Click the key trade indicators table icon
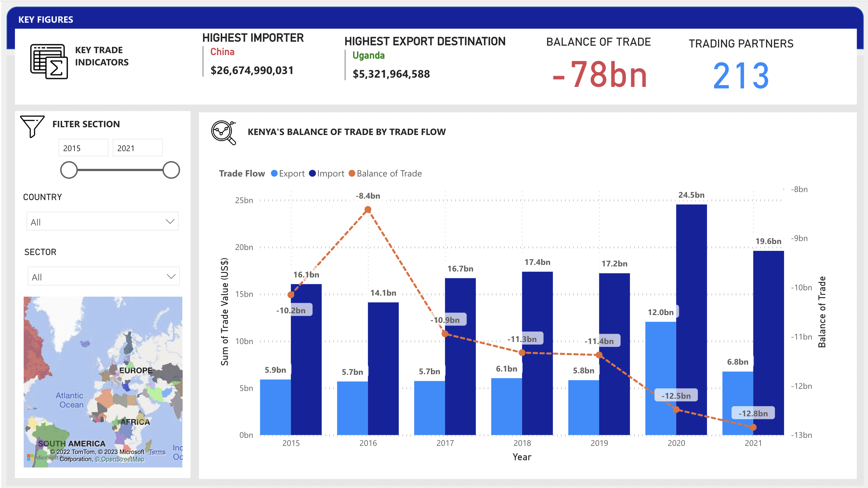 49,61
